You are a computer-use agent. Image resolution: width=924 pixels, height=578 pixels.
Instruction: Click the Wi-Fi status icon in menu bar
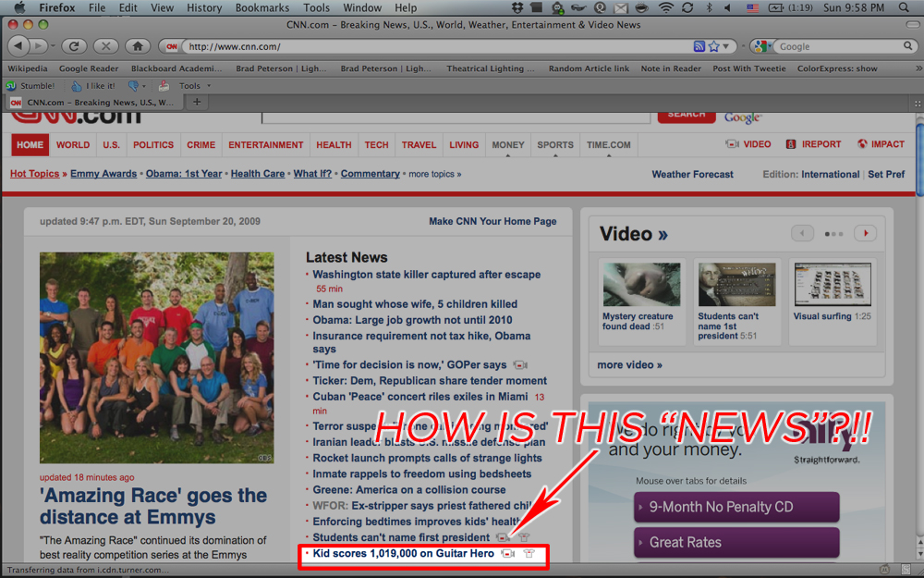666,7
